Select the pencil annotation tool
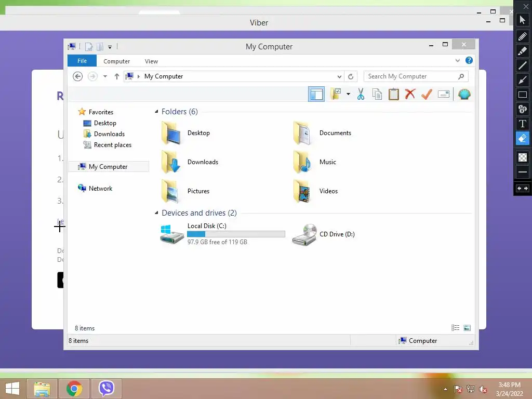 pyautogui.click(x=523, y=36)
